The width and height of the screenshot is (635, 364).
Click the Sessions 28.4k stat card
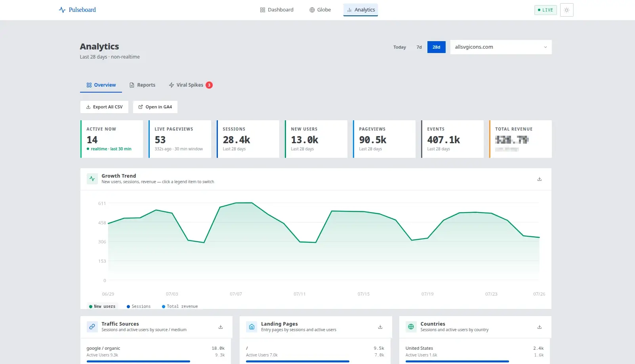point(248,139)
